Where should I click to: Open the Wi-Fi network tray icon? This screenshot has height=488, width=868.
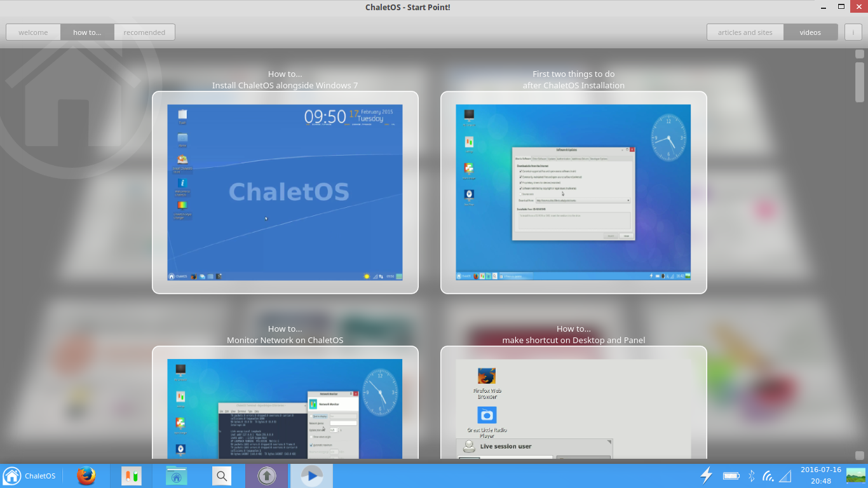coord(768,476)
